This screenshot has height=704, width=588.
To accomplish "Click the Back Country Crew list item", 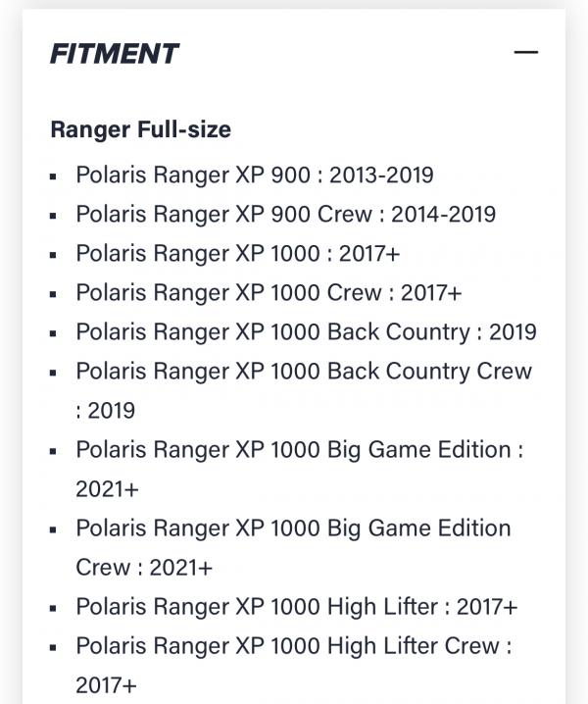I will tap(304, 390).
